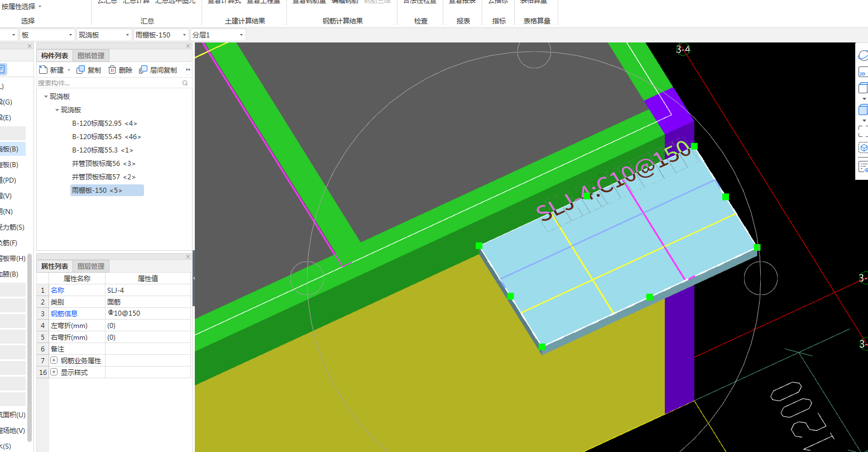Viewport: 868px width, 452px height.
Task: Expand the 显示样式 property group
Action: point(54,372)
